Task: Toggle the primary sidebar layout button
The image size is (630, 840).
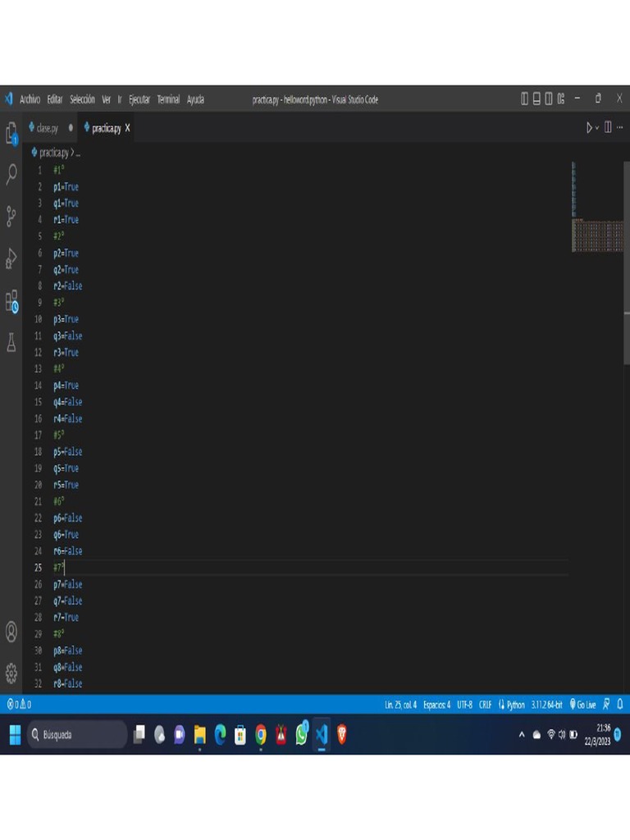Action: [x=525, y=99]
